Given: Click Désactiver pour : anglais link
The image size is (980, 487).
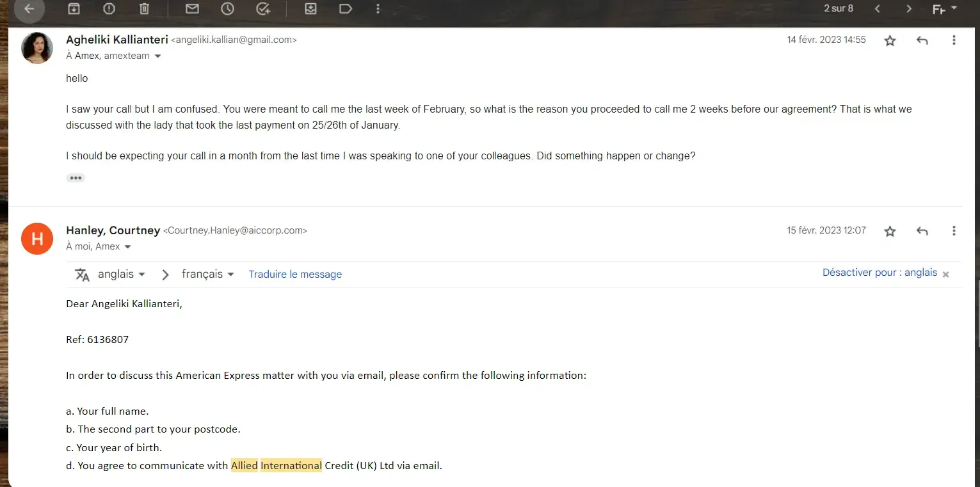Looking at the screenshot, I should coord(880,273).
